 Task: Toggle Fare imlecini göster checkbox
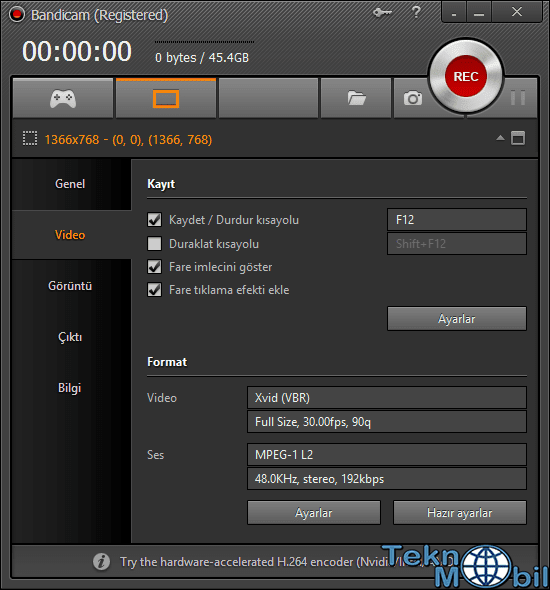coord(154,267)
